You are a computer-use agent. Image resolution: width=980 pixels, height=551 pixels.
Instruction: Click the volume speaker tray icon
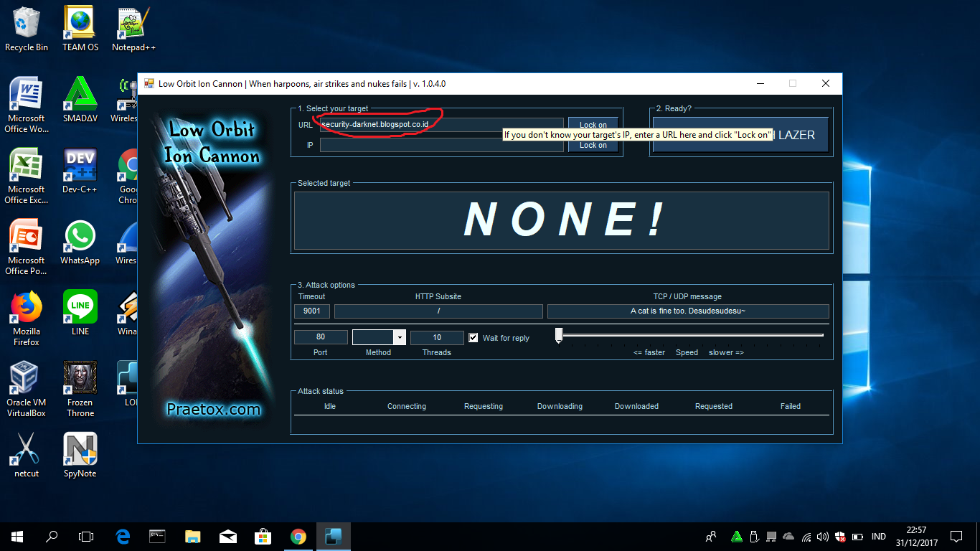(x=823, y=536)
